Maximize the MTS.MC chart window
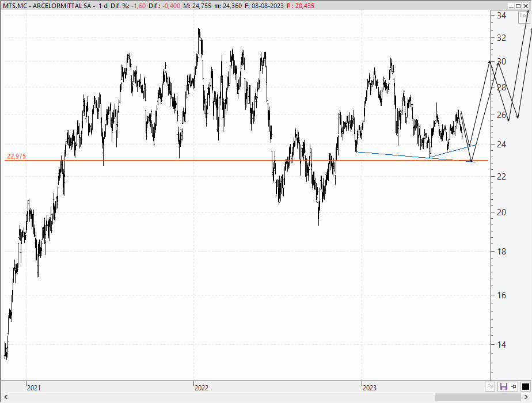The height and width of the screenshot is (403, 532). pyautogui.click(x=518, y=6)
